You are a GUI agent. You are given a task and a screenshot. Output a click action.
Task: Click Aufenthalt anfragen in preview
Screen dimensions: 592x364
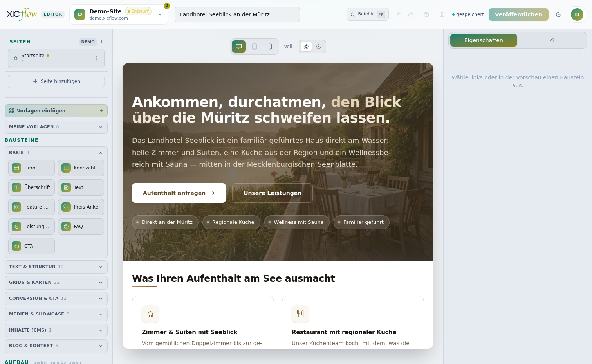[179, 193]
